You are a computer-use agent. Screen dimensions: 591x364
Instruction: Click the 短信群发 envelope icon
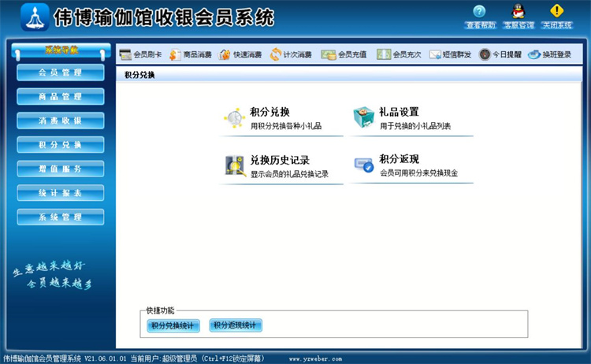point(435,54)
